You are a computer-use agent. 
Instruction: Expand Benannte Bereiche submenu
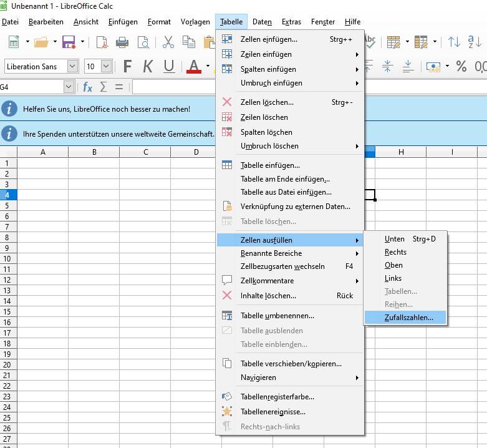tap(290, 253)
